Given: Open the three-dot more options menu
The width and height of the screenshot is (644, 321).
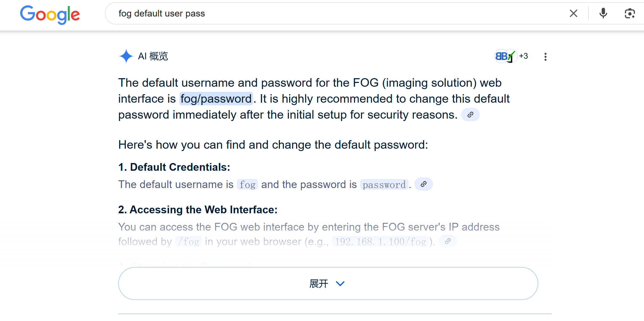Looking at the screenshot, I should [545, 56].
